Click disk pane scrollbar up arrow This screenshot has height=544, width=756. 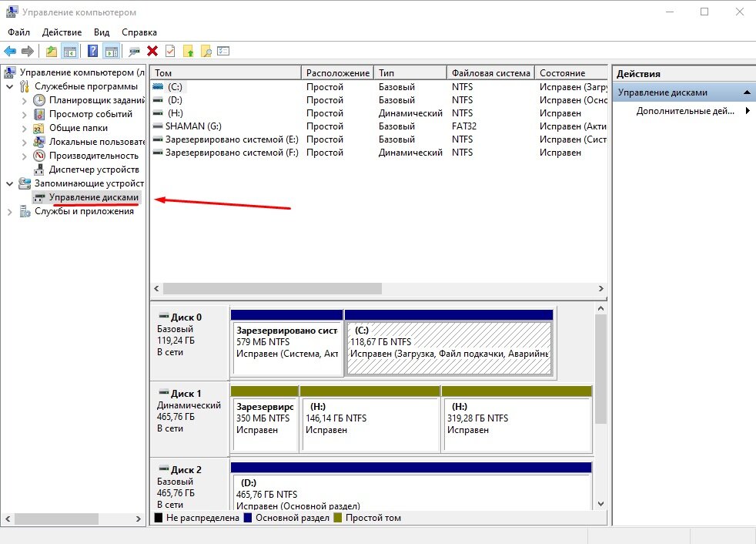coord(600,308)
